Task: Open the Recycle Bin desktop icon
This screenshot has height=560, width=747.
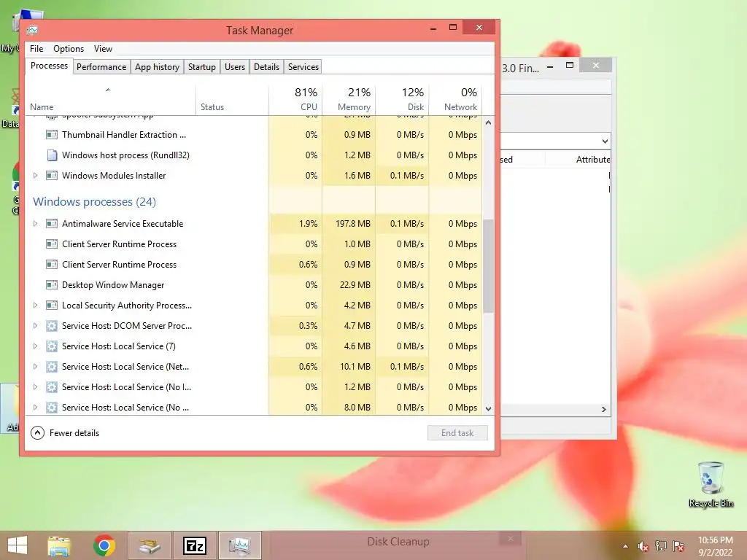Action: click(x=711, y=485)
